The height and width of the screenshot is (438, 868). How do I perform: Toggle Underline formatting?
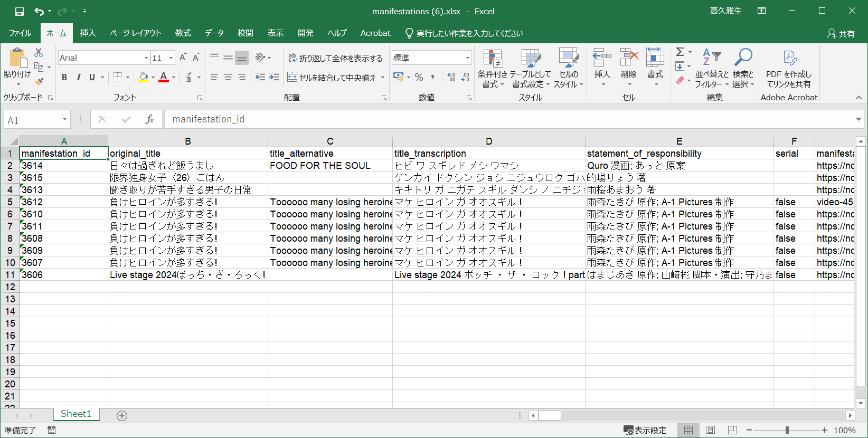pos(92,77)
